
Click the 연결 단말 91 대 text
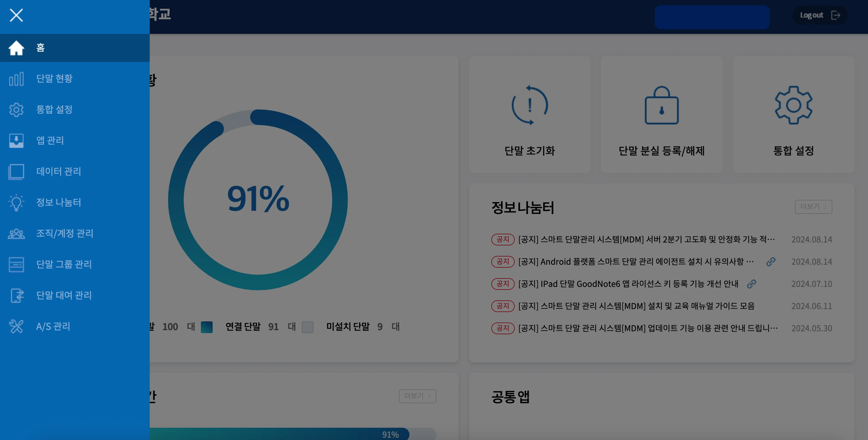(261, 327)
